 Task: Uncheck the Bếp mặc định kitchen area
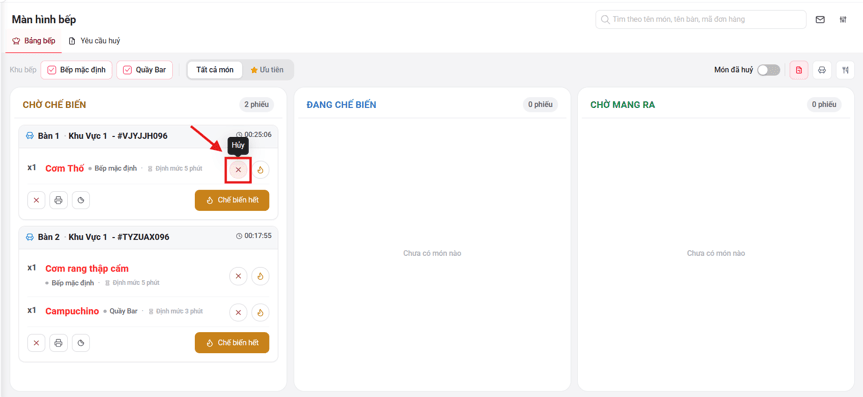click(77, 70)
